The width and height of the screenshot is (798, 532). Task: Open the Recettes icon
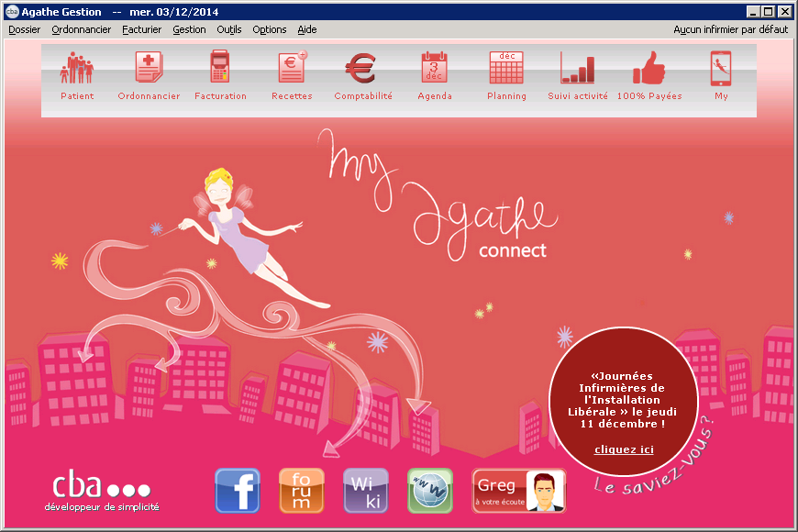[x=292, y=67]
